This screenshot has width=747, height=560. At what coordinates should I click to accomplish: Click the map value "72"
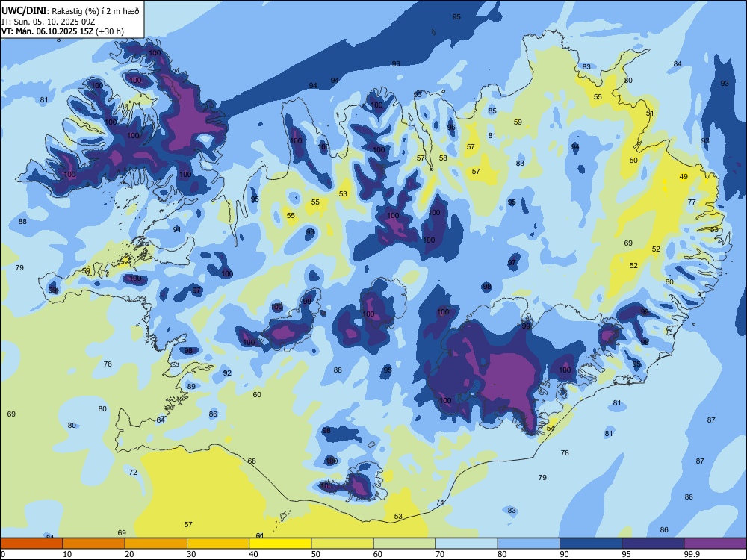[133, 473]
